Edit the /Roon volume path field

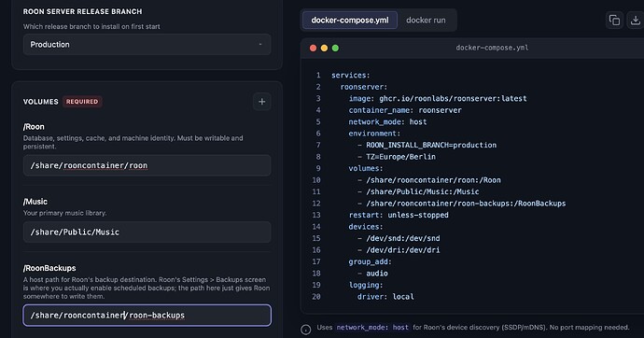[x=147, y=165]
